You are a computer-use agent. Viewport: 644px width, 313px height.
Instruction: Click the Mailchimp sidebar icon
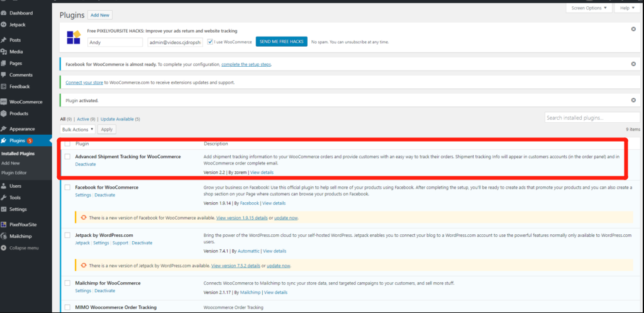4,236
